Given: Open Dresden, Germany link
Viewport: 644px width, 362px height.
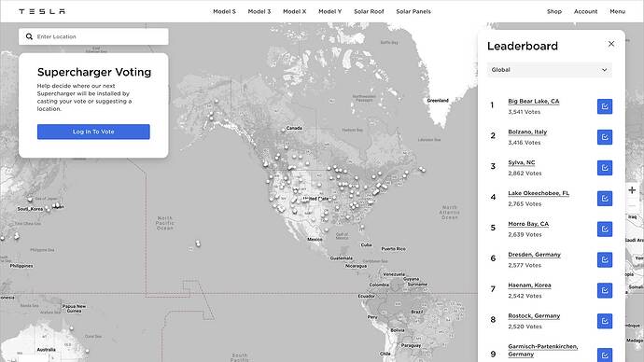Looking at the screenshot, I should (535, 255).
